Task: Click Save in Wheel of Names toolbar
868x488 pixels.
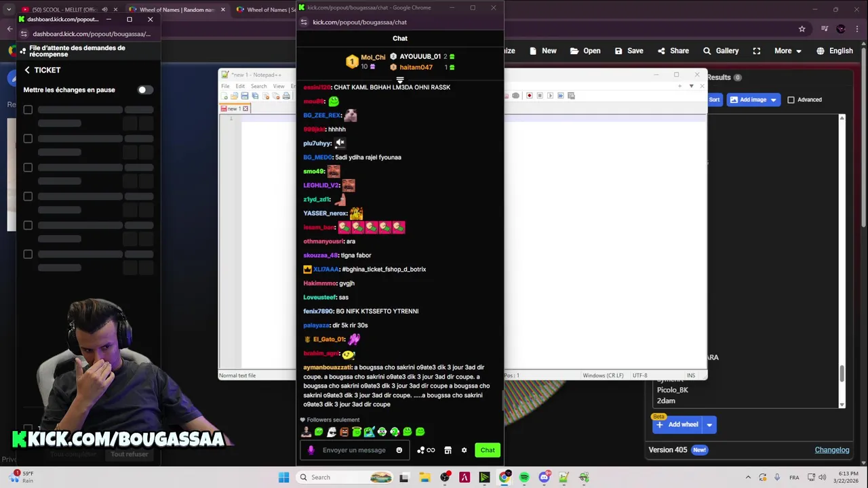Action: [629, 51]
